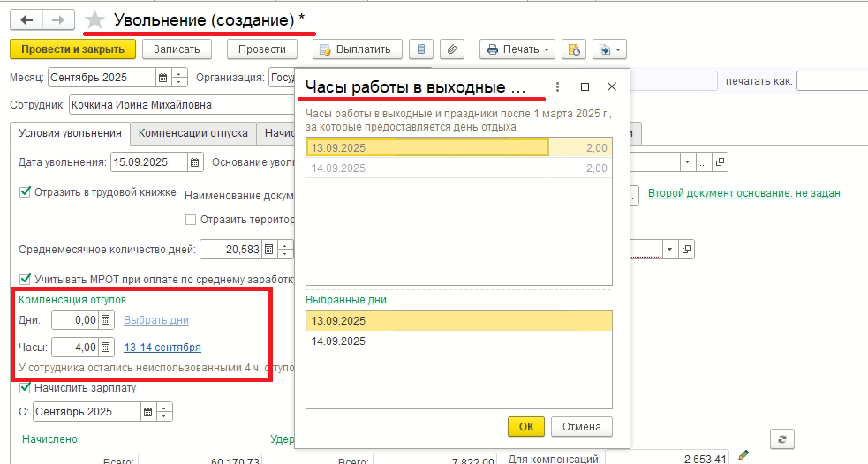Screen dimensions: 868x464
Task: Open calculator for Часы compensation field
Action: point(106,348)
